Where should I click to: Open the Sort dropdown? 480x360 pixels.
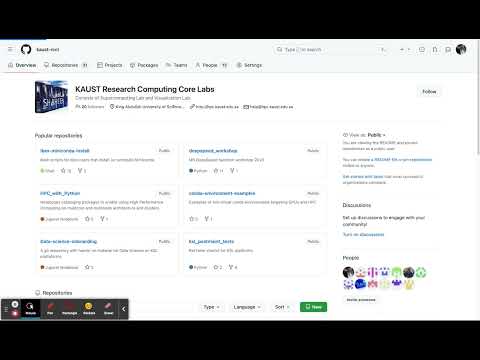coord(282,307)
